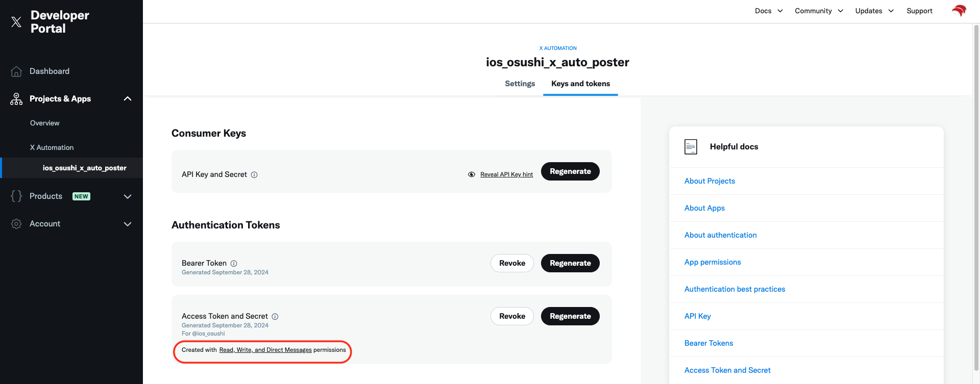
Task: Click Reveal API Key hint link
Action: coord(506,174)
